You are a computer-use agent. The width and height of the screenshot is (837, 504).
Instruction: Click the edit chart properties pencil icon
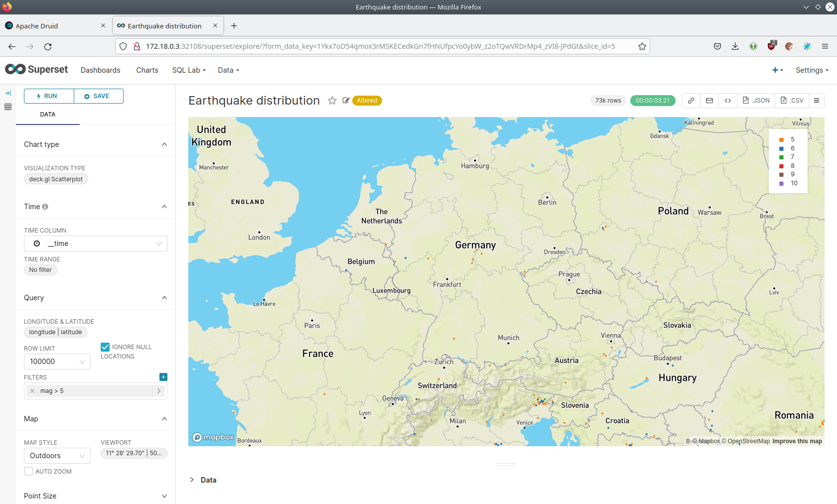pyautogui.click(x=346, y=101)
